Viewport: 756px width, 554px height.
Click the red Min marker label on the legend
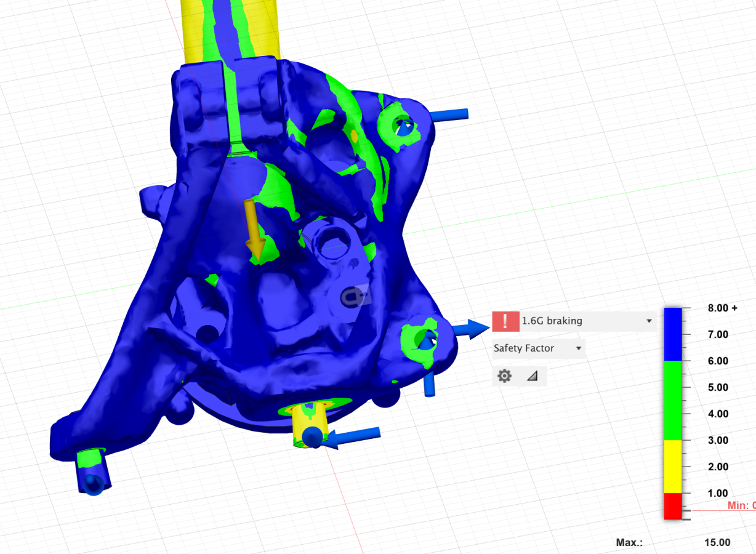[741, 505]
